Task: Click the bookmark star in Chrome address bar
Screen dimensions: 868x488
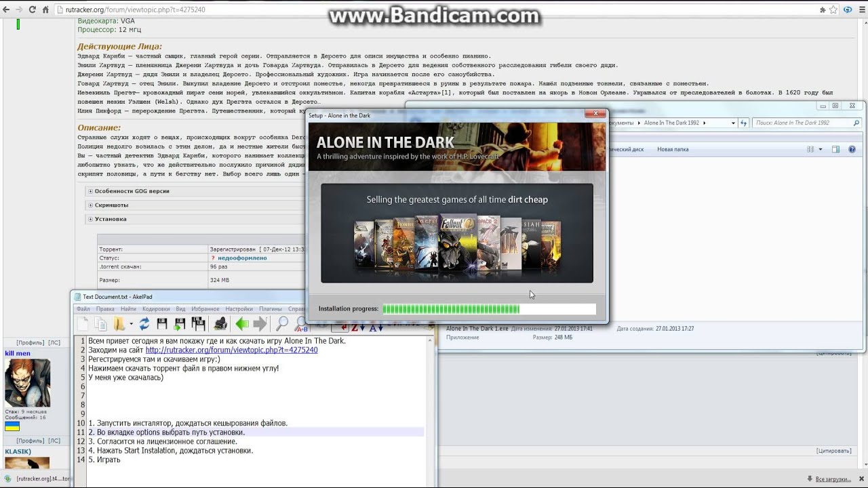Action: click(833, 9)
